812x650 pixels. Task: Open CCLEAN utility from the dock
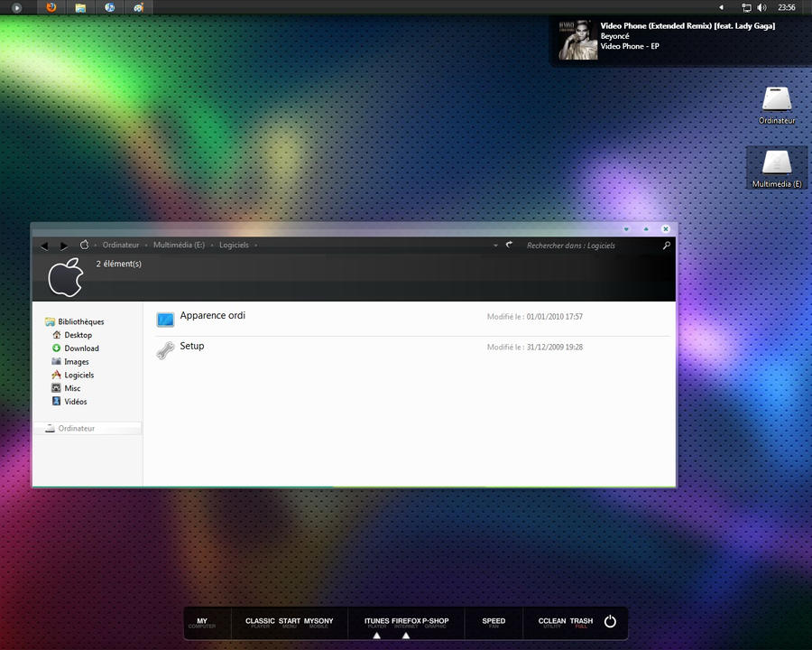pyautogui.click(x=551, y=622)
